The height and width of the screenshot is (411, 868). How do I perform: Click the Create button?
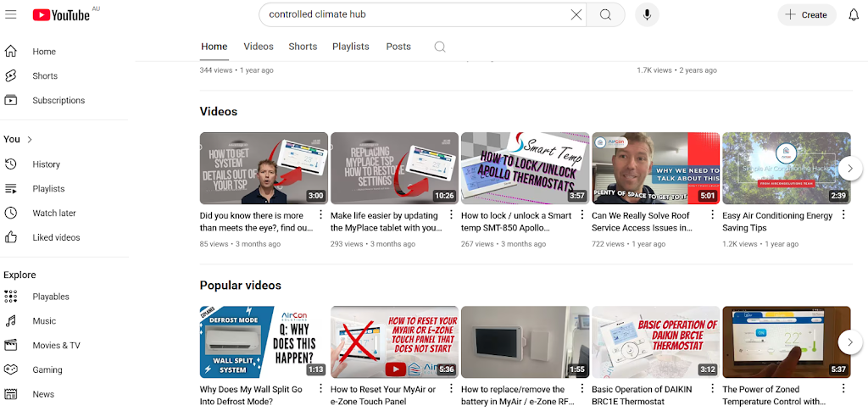(x=806, y=14)
